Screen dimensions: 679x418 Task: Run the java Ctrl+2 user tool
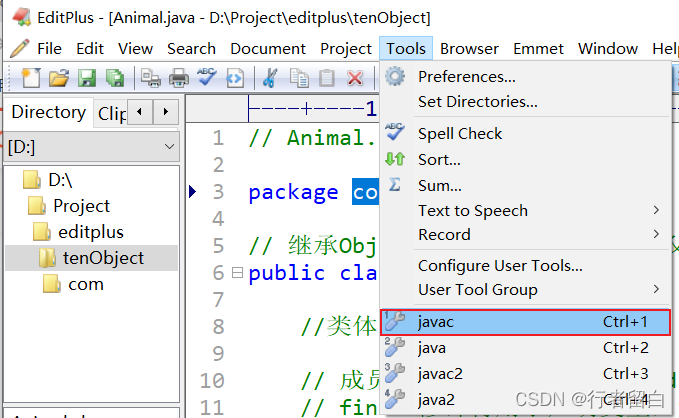pos(526,348)
